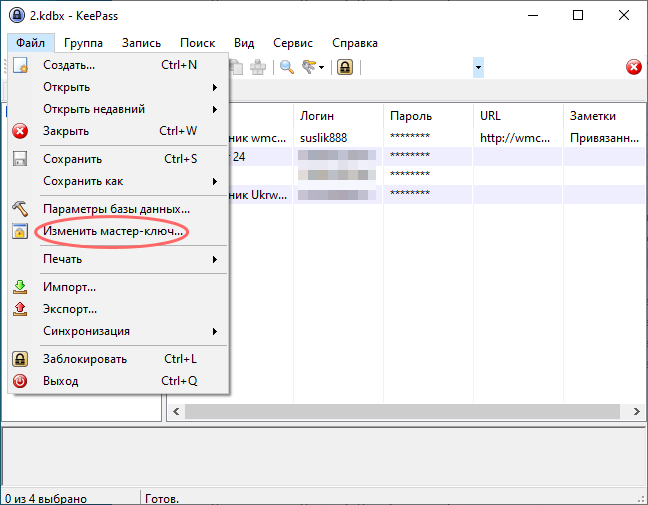Expand the Печать submenu

214,260
